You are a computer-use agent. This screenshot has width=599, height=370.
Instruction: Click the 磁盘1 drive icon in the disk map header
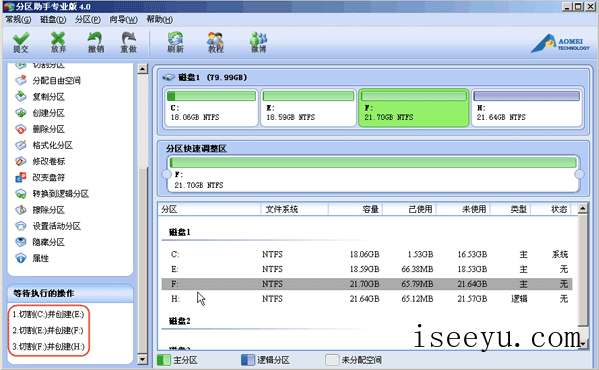(168, 78)
